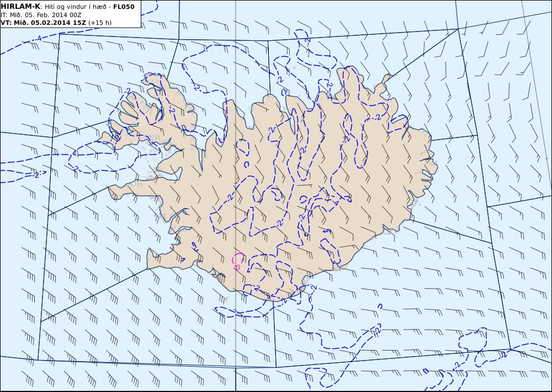
Task: Click the "HIRLAM-K" model name in the title
Action: 20,7
